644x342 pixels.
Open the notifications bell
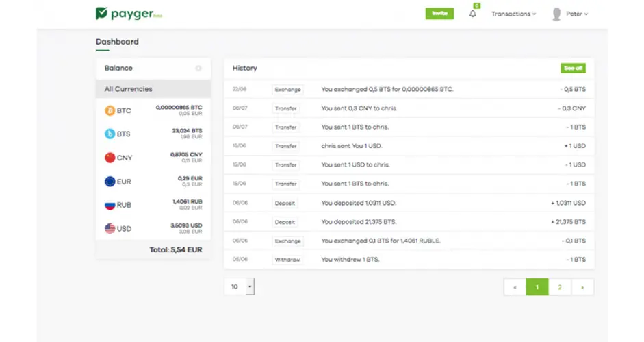coord(472,14)
